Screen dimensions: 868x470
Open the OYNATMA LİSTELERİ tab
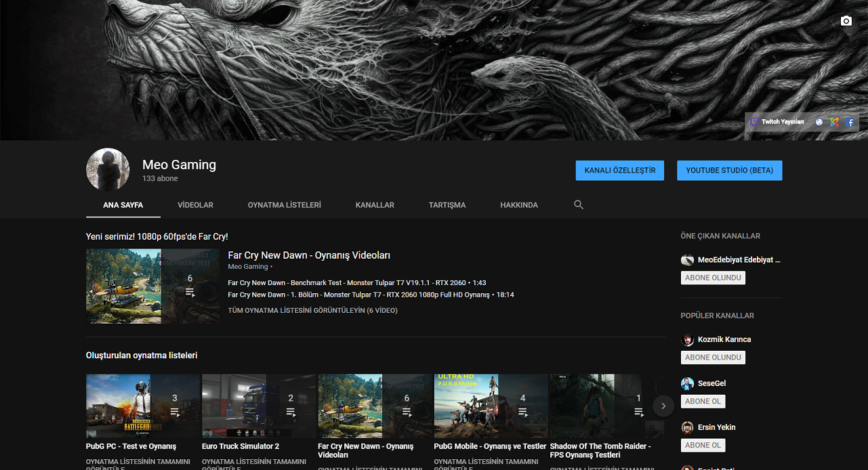[284, 205]
